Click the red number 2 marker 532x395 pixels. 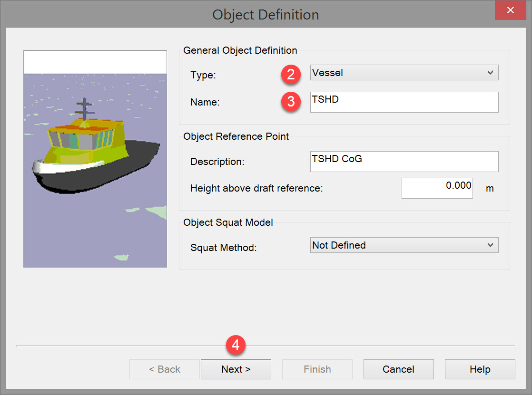point(290,74)
